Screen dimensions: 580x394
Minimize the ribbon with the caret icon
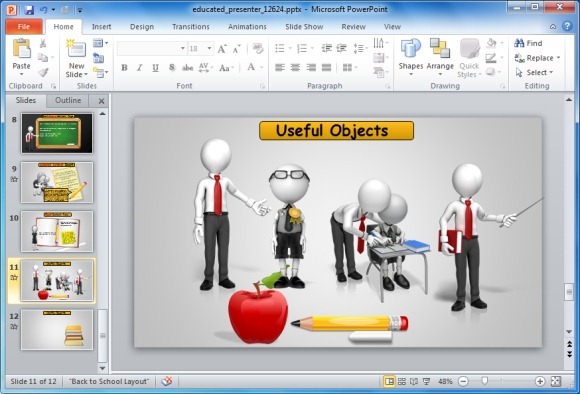click(x=553, y=27)
